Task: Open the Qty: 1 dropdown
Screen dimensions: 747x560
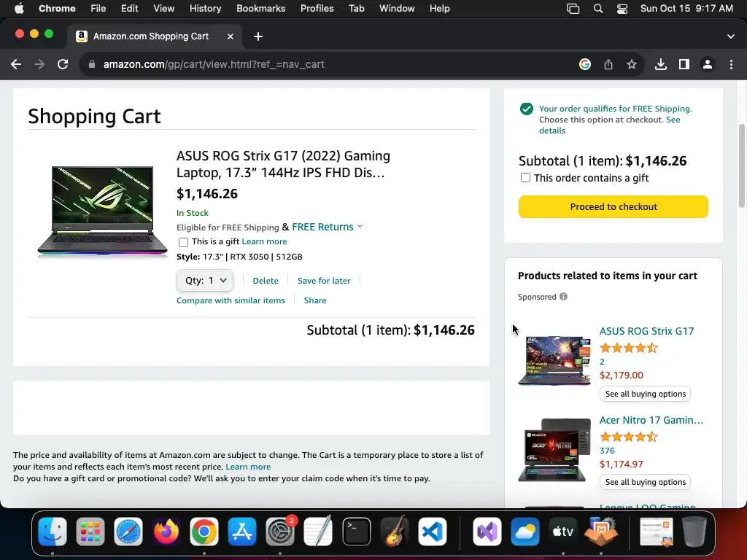Action: pos(205,281)
